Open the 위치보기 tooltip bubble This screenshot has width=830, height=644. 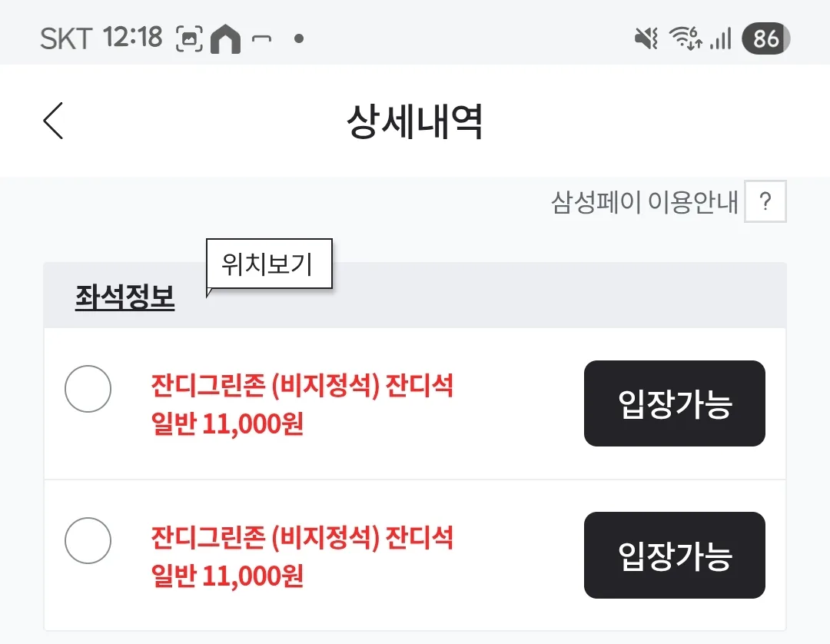[269, 264]
